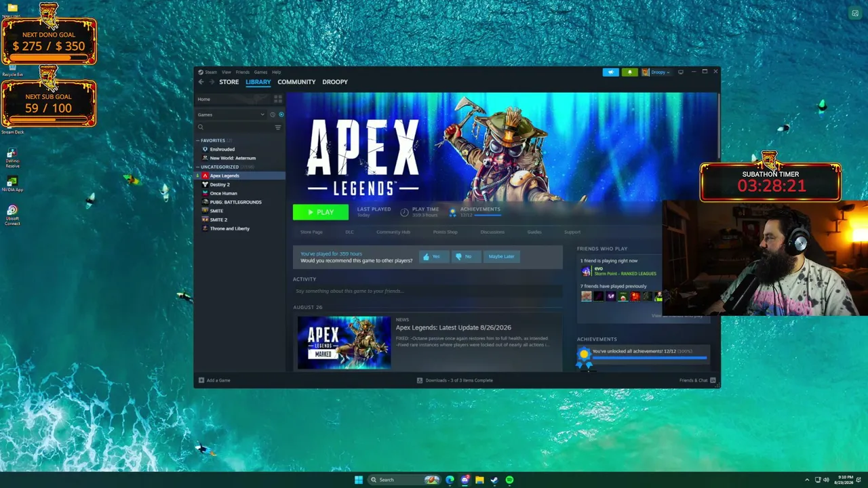Viewport: 868px width, 488px height.
Task: Click the unlocked achievements 12/12 progress bar
Action: (x=649, y=357)
